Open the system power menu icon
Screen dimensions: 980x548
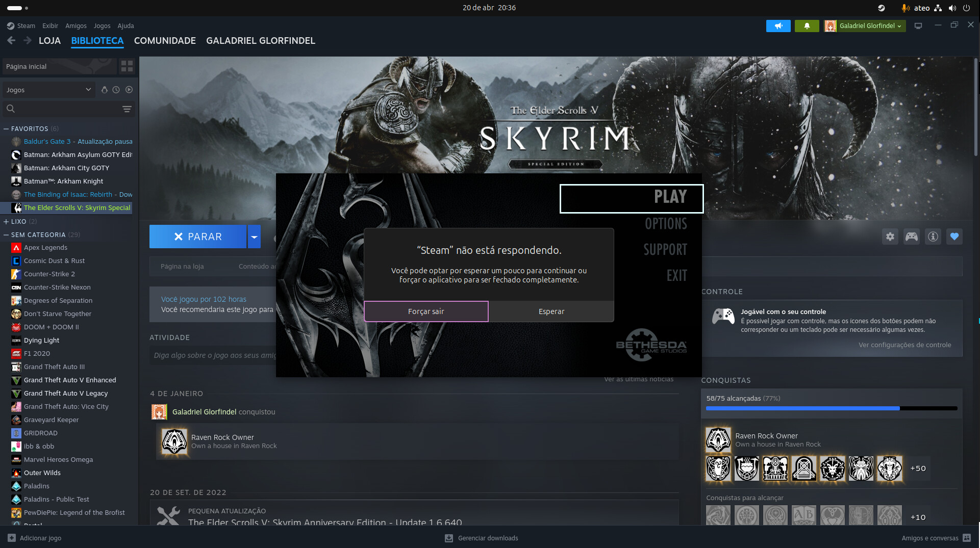[x=966, y=8]
